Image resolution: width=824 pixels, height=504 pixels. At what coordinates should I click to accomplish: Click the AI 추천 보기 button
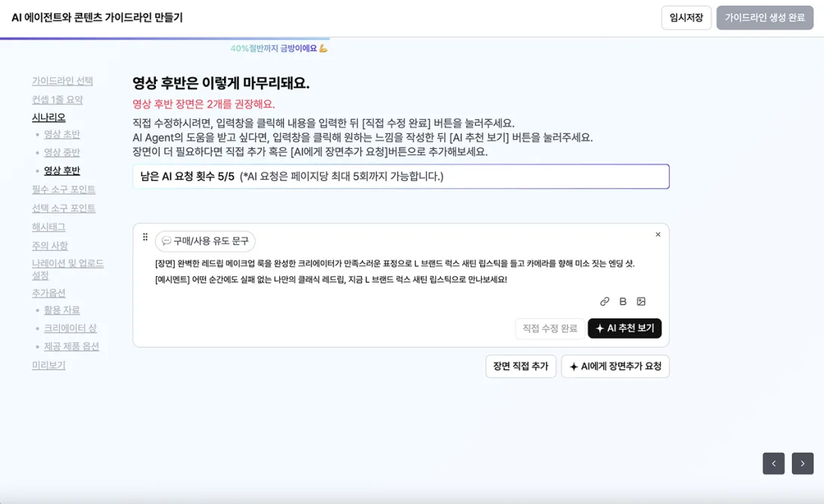coord(624,329)
